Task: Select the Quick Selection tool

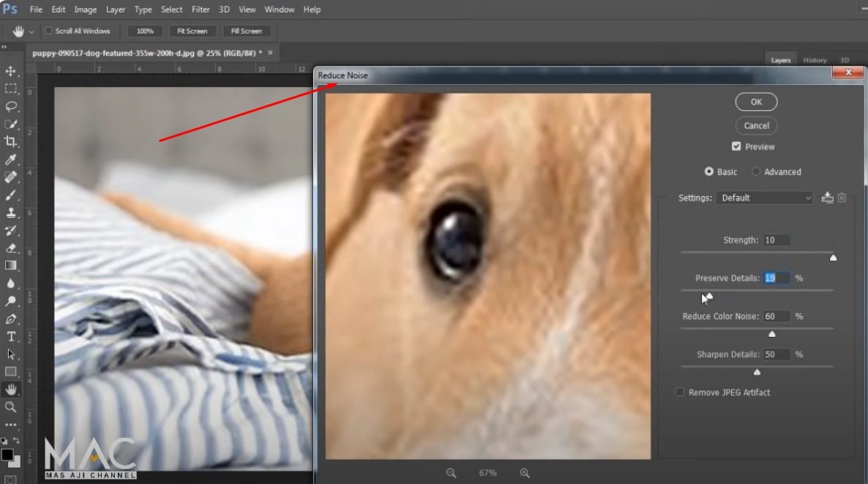Action: click(x=10, y=124)
